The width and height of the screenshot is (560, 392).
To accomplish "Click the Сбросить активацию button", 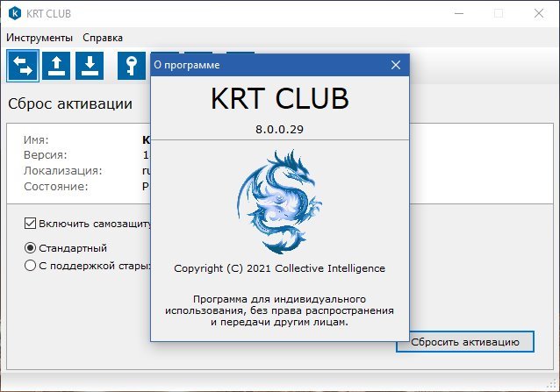I will coord(465,342).
